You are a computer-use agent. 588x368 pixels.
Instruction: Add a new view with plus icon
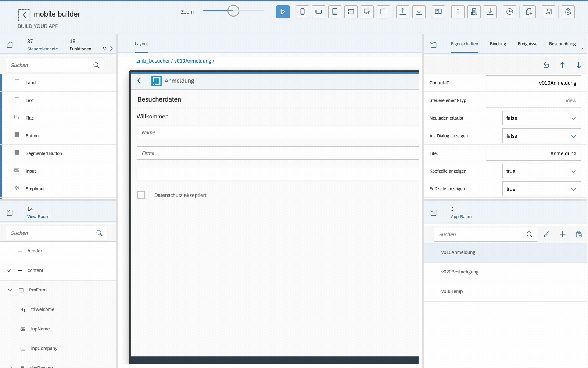click(x=563, y=234)
